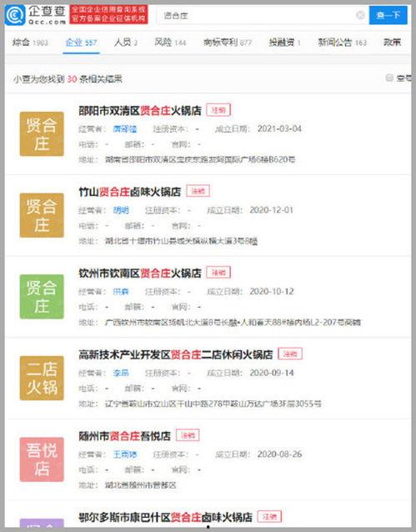Screen dimensions: 416x532
Task: Click the 2020-08-26 establishment date
Action: (279, 454)
